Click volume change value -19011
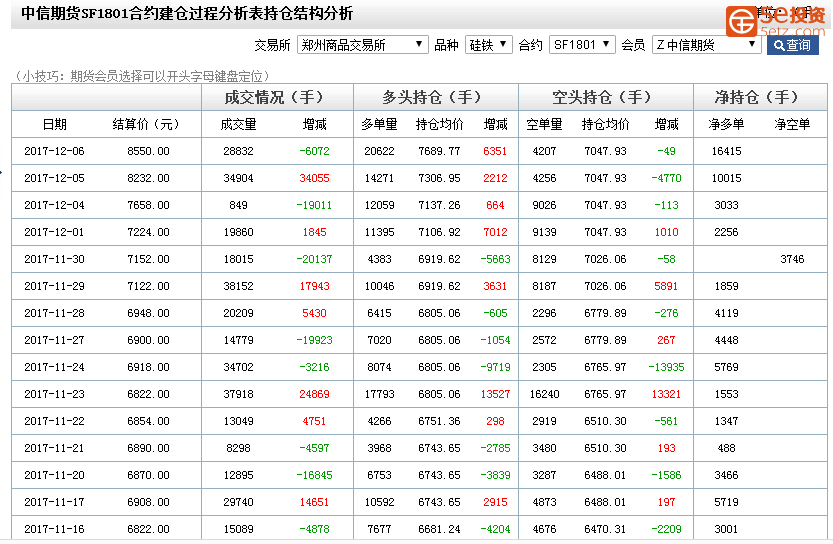This screenshot has height=544, width=833. [314, 205]
